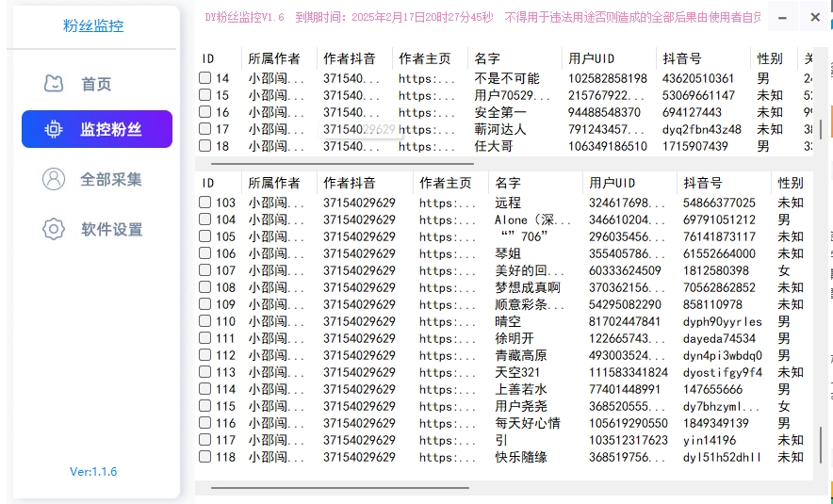833x504 pixels.
Task: Check the box for row ID 110
Action: click(205, 321)
